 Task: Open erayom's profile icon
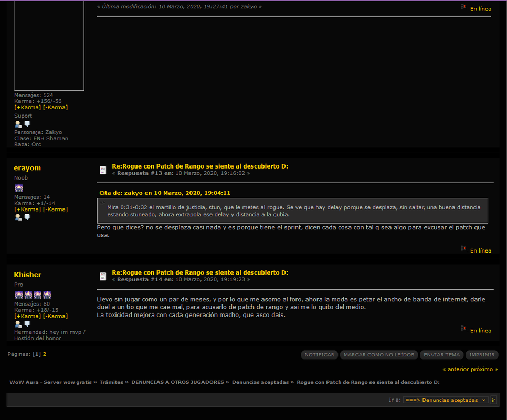click(x=18, y=217)
